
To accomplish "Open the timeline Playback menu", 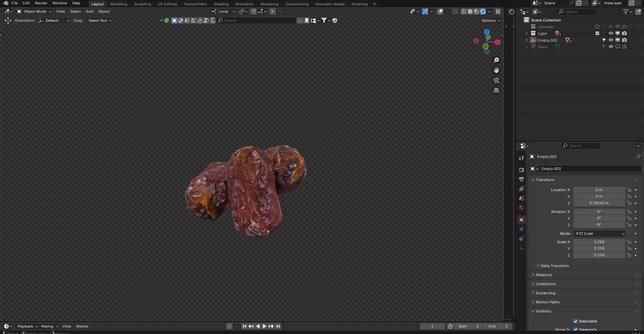I will tap(27, 326).
